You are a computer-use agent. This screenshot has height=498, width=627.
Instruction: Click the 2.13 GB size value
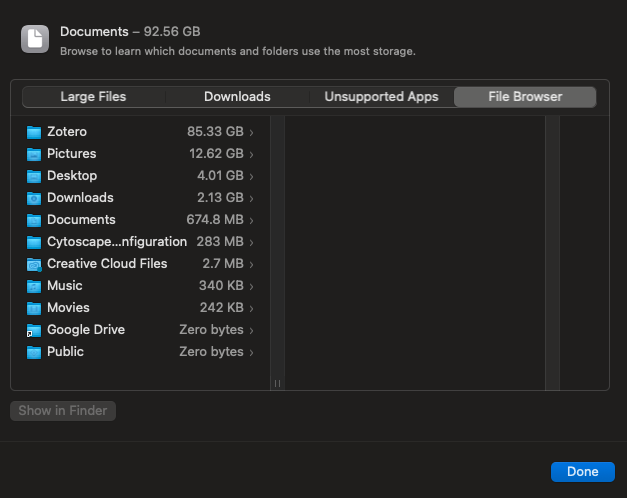click(x=220, y=198)
